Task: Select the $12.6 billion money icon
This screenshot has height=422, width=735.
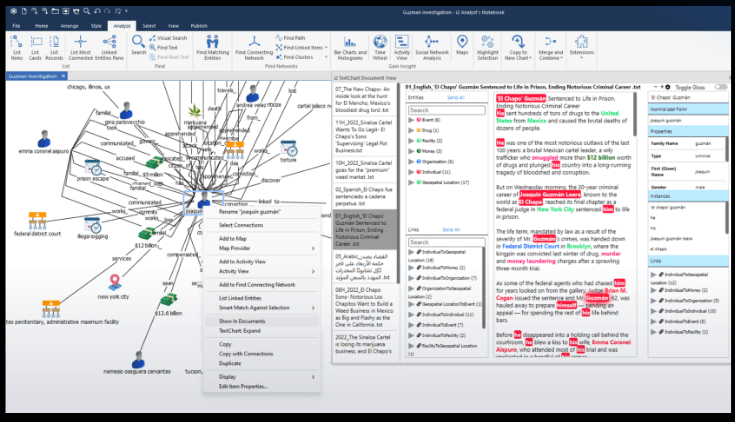Action: [x=169, y=300]
